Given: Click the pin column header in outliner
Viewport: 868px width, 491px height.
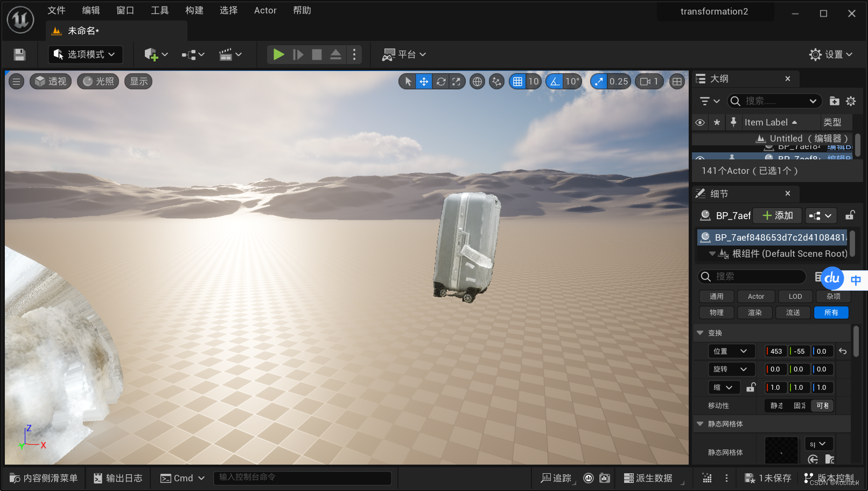Looking at the screenshot, I should [733, 122].
